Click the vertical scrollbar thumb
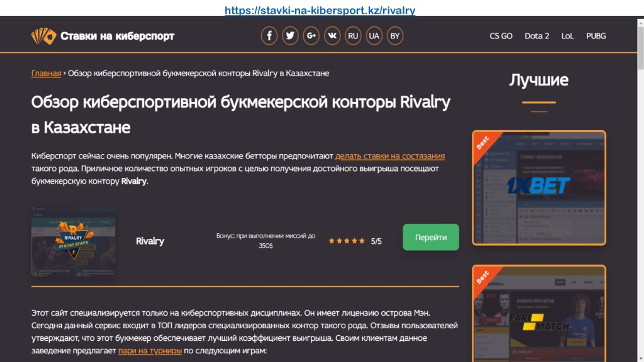 pyautogui.click(x=641, y=48)
